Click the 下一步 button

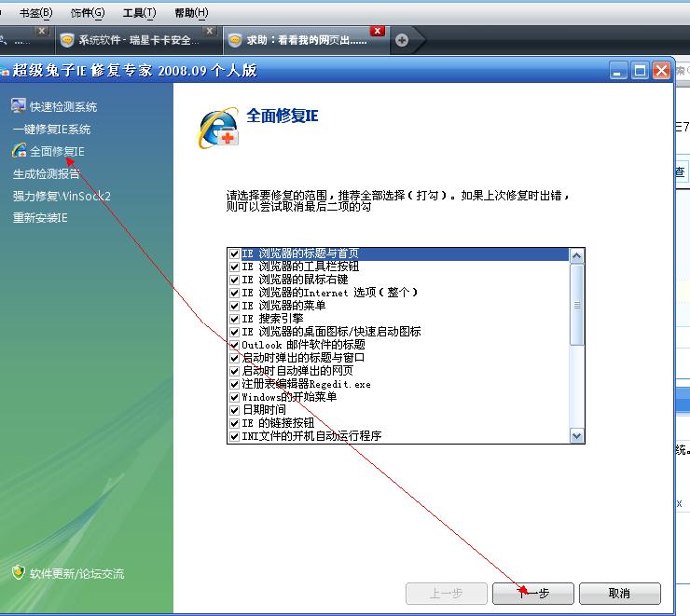coord(533,594)
